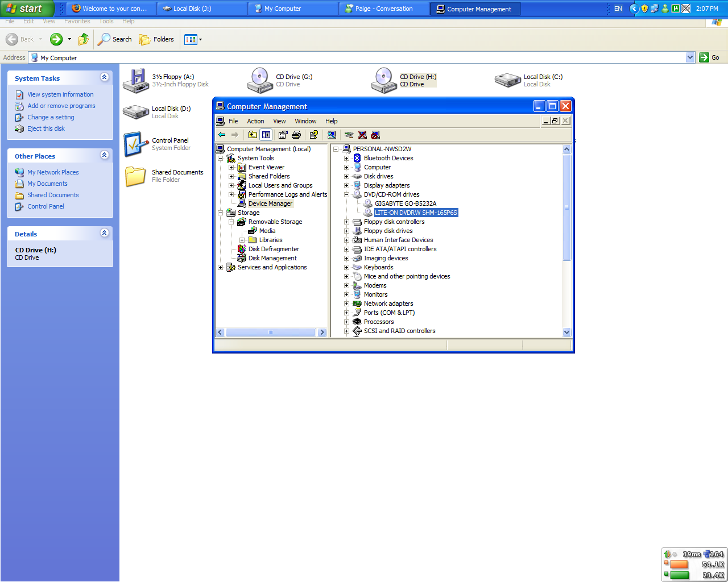Screen dimensions: 728x582
Task: Expand the Network adapters node
Action: tap(346, 304)
